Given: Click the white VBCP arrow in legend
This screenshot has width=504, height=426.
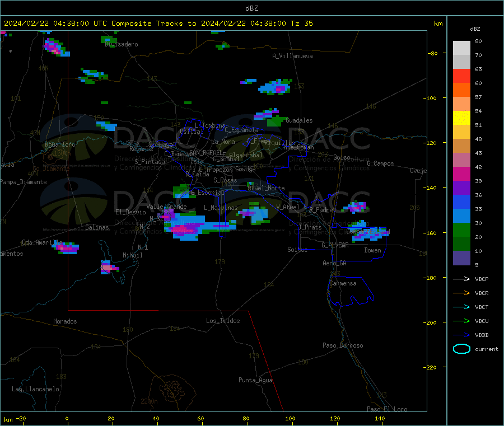Looking at the screenshot, I should click(461, 279).
